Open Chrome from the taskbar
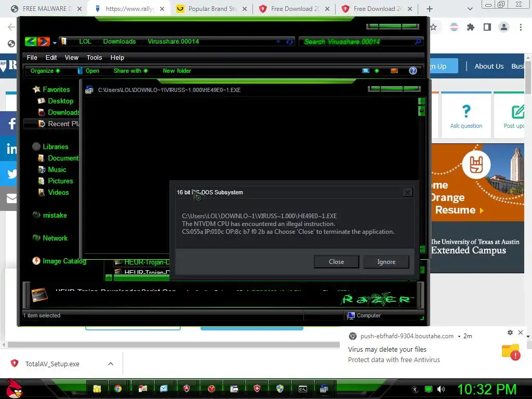Screen dimensions: 532x399 118,389
